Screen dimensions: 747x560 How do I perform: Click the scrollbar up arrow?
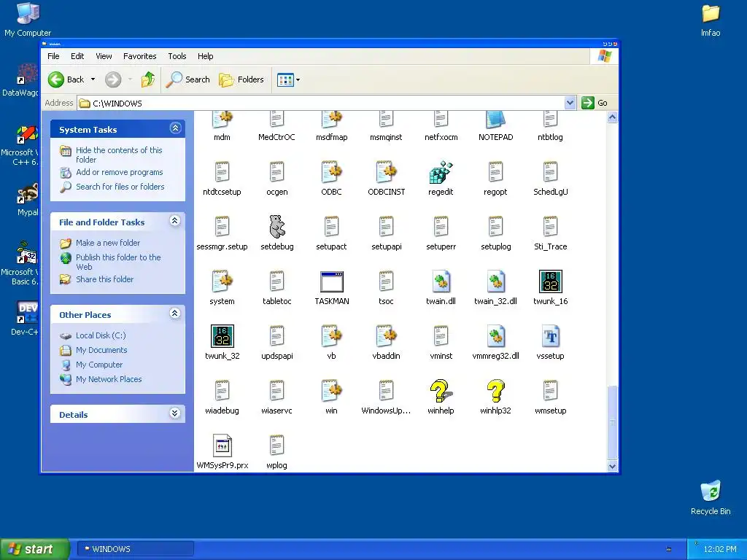[x=612, y=117]
